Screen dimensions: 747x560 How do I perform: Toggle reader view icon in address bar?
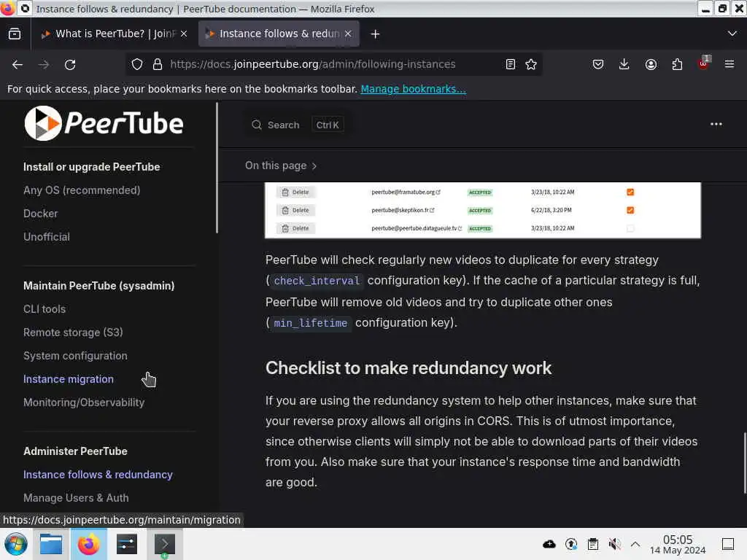point(510,64)
